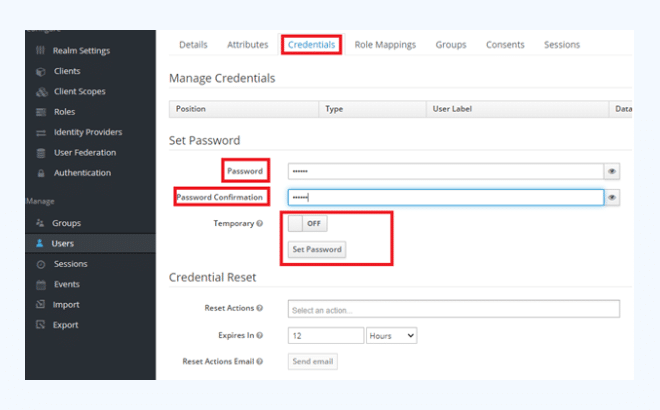The height and width of the screenshot is (410, 660).
Task: Click the User Federation database icon
Action: click(x=41, y=153)
